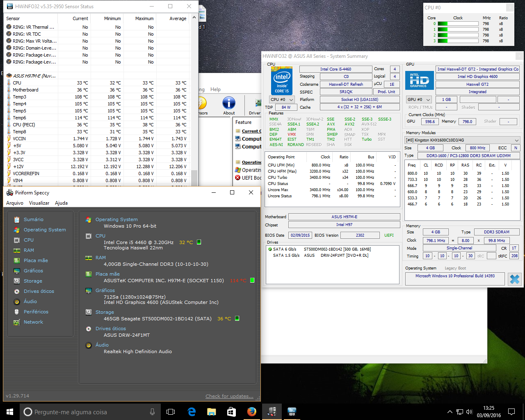Launch Microsoft Edge from the taskbar
This screenshot has height=420, width=525.
[192, 412]
